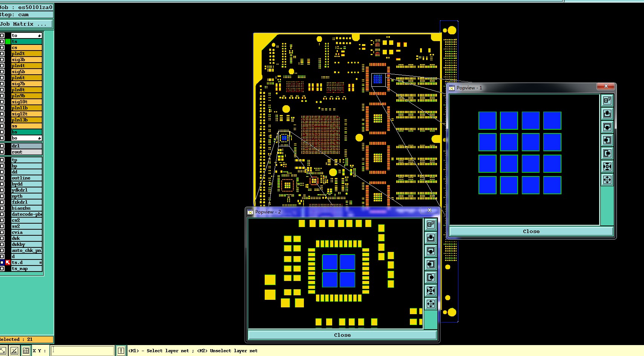Select the sig10t layer row
Viewport: 644px width, 356px height.
26,102
